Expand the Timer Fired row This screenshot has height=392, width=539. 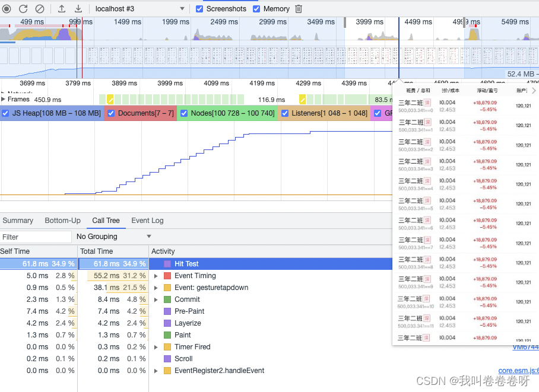156,347
